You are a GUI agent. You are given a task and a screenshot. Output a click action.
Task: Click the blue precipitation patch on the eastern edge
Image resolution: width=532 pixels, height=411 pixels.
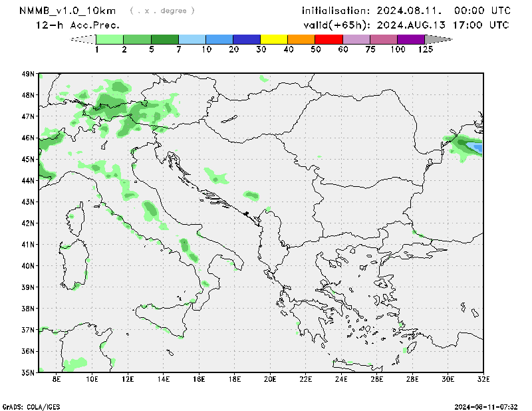point(473,146)
